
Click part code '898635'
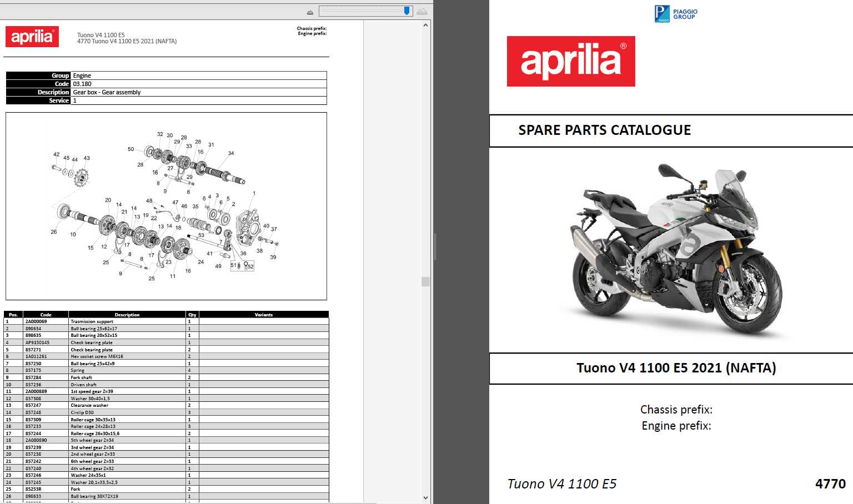pos(33,335)
